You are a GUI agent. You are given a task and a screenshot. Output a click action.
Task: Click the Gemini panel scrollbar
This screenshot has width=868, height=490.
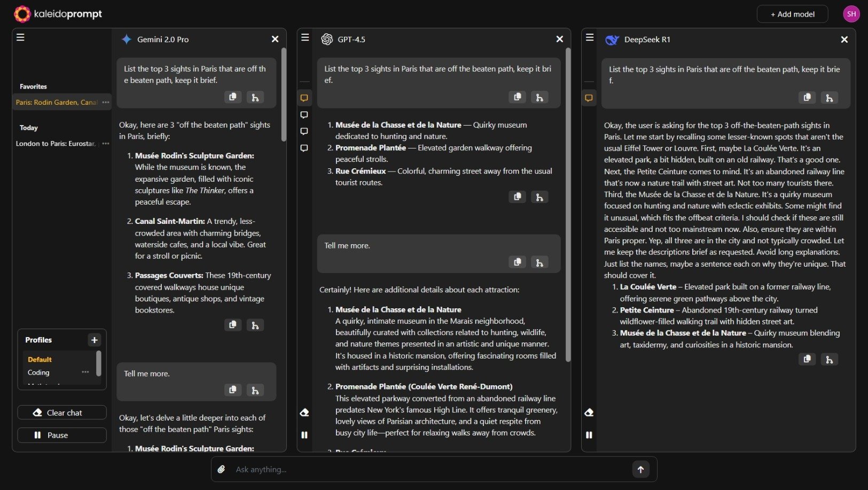click(284, 95)
